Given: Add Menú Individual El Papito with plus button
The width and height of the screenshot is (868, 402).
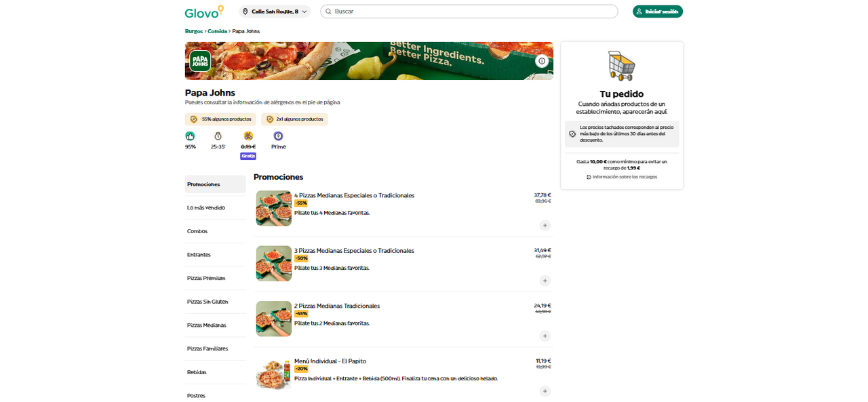Looking at the screenshot, I should pyautogui.click(x=545, y=391).
